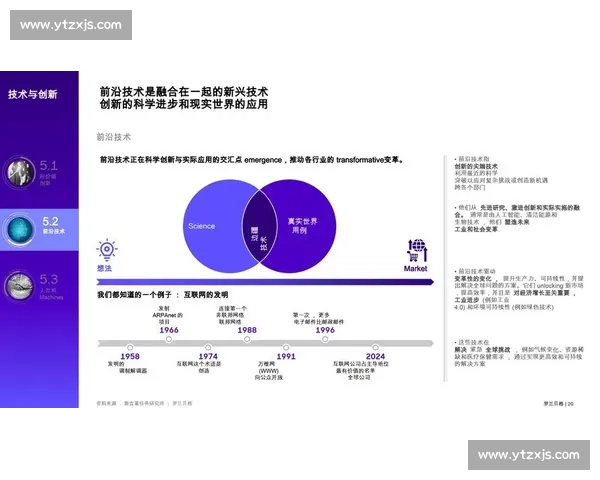Click the Market globe and cart icon
Viewport: 600px width, 480px height.
pos(416,251)
